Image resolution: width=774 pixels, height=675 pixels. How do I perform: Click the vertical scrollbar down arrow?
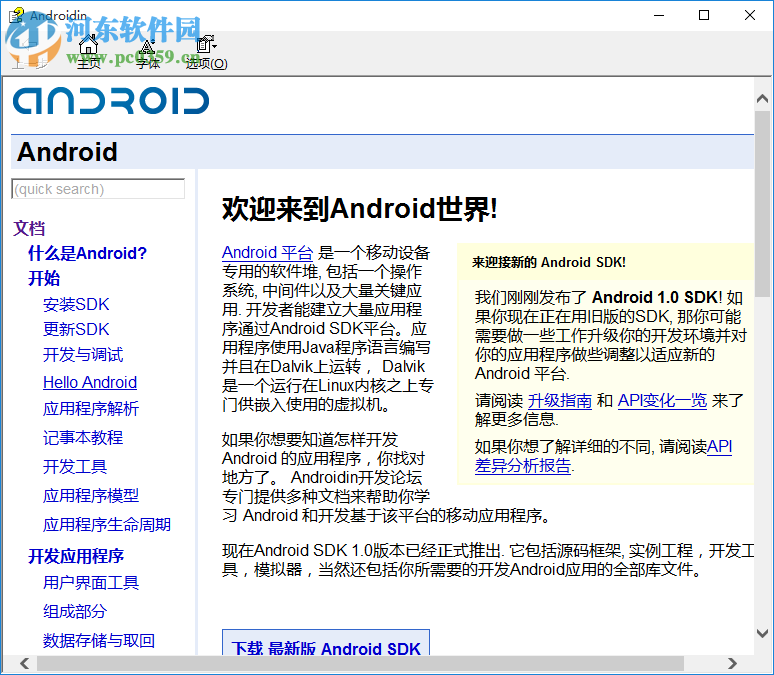(x=762, y=633)
